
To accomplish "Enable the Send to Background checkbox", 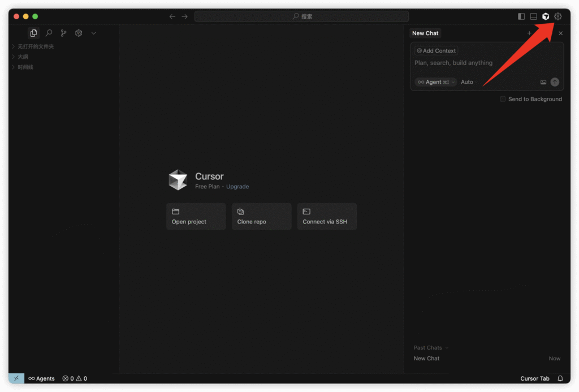I will tap(503, 99).
